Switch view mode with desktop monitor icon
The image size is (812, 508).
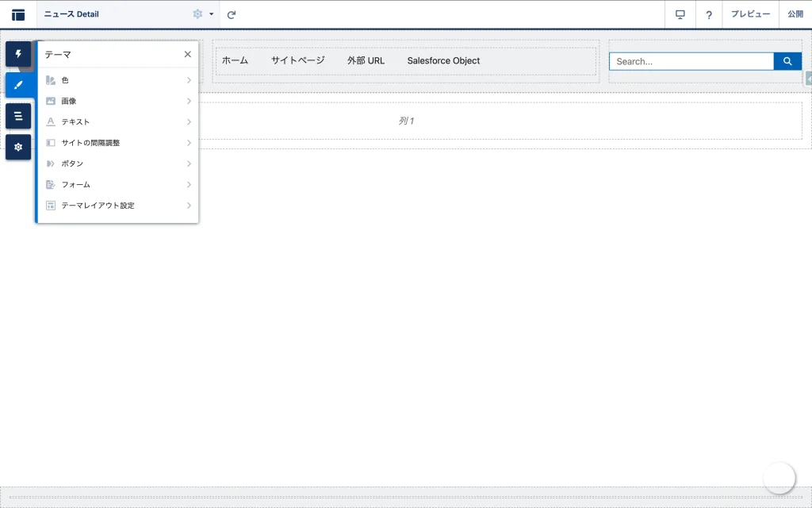point(680,14)
